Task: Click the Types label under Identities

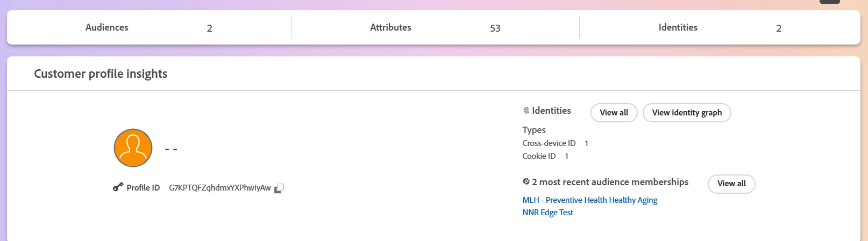Action: coord(534,130)
